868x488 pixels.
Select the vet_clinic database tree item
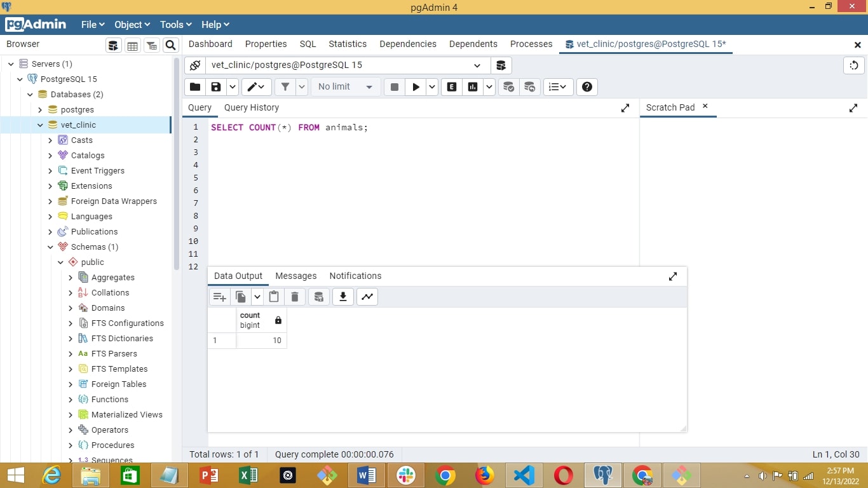point(78,125)
